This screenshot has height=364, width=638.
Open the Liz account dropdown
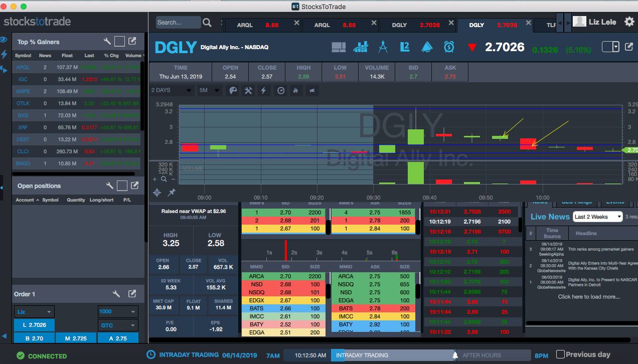coord(34,311)
